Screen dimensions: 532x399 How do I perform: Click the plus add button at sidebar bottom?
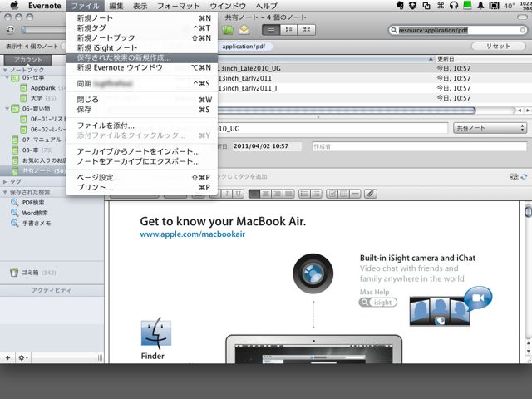click(x=7, y=357)
